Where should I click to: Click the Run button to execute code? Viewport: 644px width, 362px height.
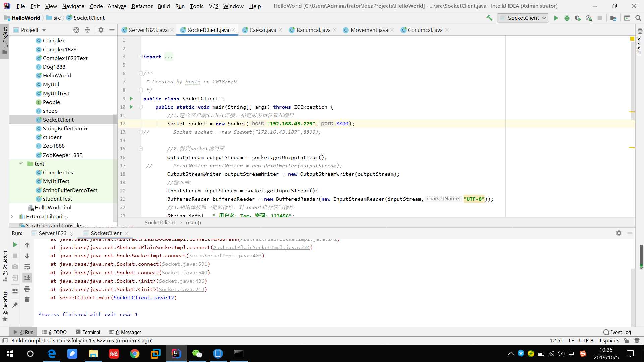[556, 18]
